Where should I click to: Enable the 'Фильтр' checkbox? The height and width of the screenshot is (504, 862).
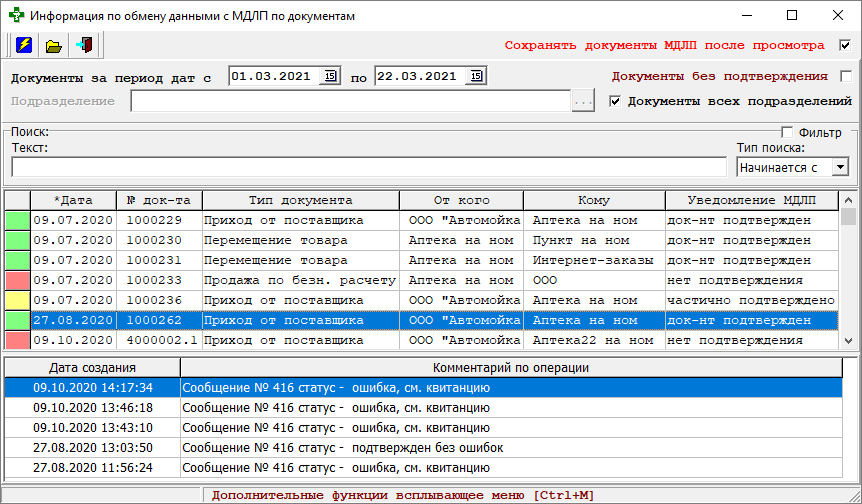point(787,132)
